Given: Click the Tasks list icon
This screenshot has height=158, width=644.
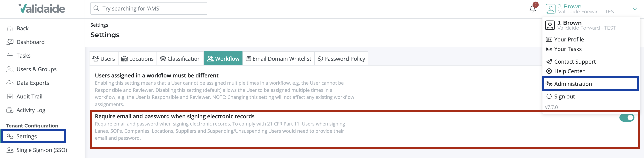Looking at the screenshot, I should pos(10,55).
